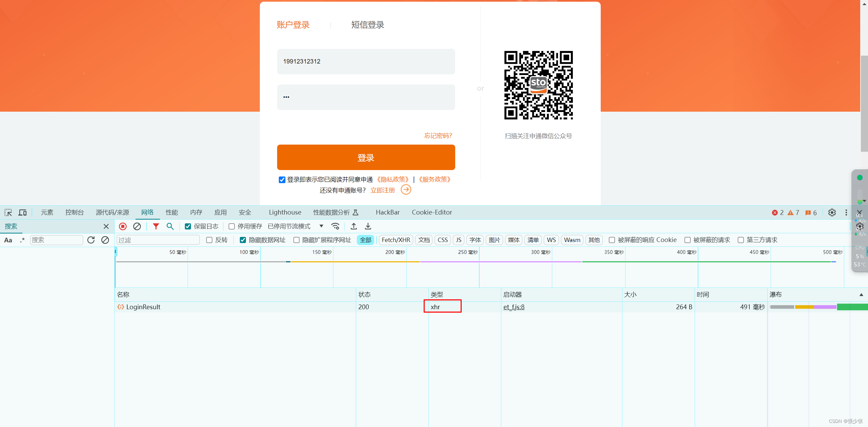Open DevTools three-dot more menu
This screenshot has height=427, width=868.
tap(846, 212)
